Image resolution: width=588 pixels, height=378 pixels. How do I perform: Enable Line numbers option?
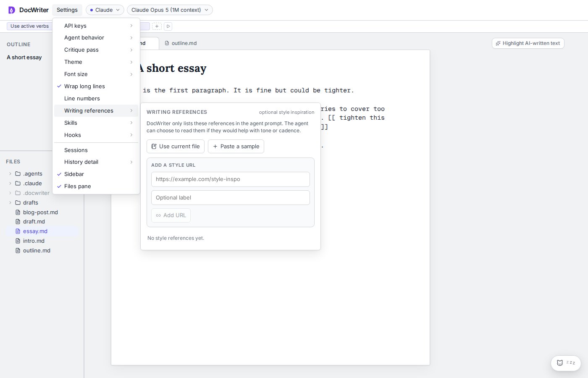[x=96, y=99]
